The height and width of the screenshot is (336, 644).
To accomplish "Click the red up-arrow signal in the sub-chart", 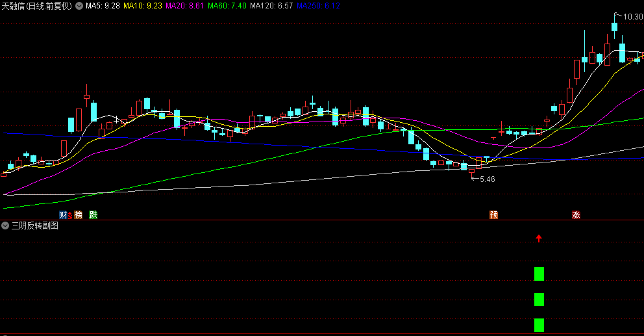I will tap(539, 238).
